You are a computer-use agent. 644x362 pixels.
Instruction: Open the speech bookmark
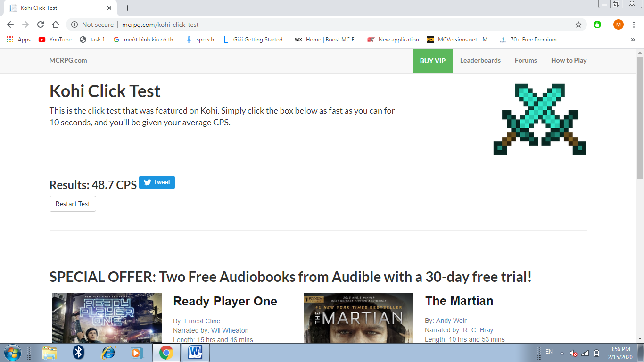tap(200, 40)
